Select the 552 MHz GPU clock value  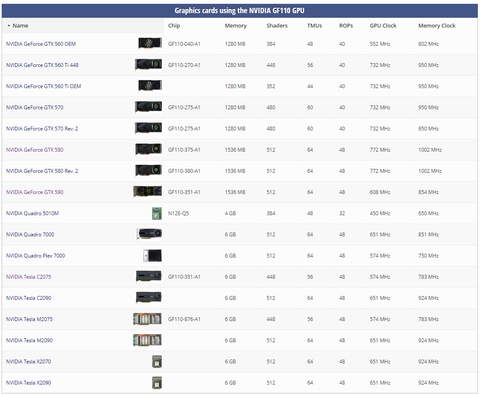coord(380,44)
